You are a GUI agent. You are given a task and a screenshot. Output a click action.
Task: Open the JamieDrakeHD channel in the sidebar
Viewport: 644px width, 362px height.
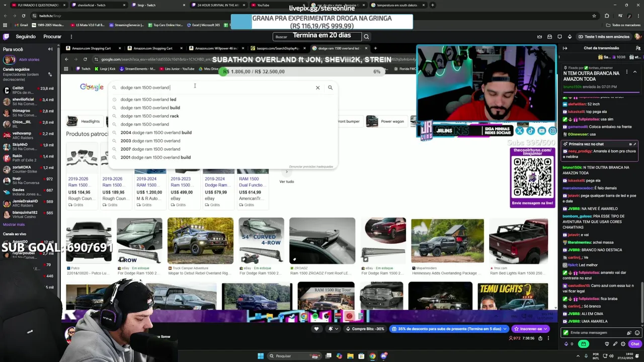pyautogui.click(x=28, y=203)
